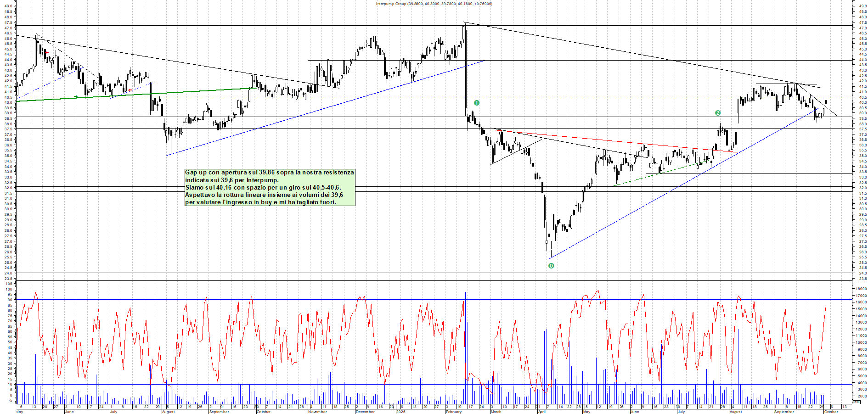Click the red arrow marker near 44.5 in May

(46, 53)
